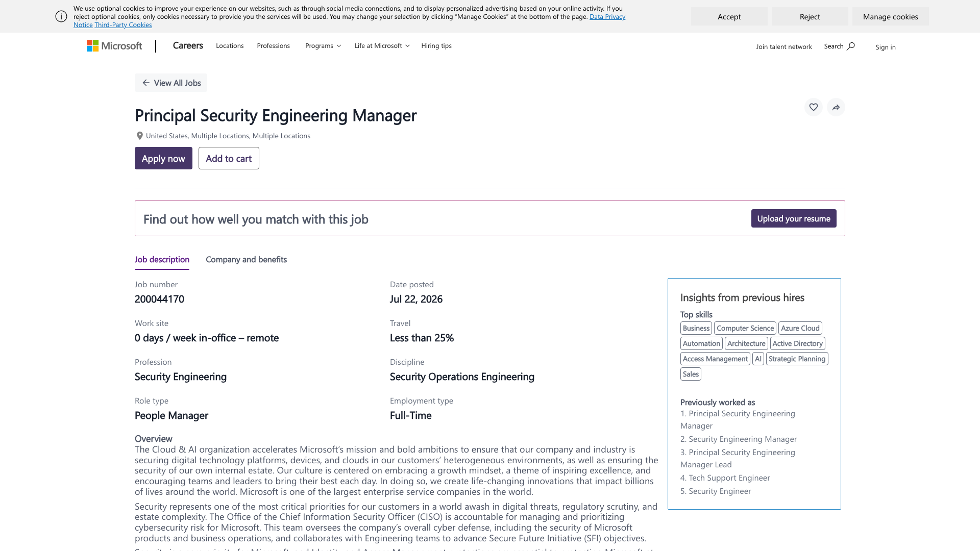This screenshot has height=551, width=980.
Task: Open the Professions menu item
Action: tap(274, 46)
